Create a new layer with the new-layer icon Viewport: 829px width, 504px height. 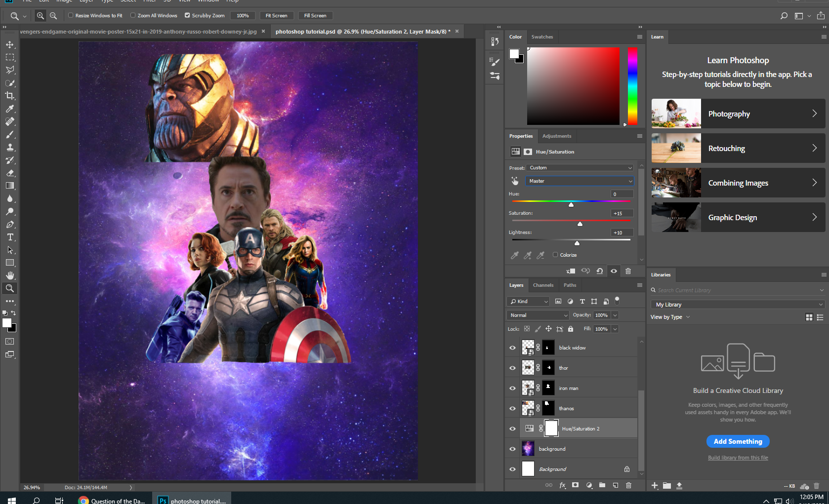tap(616, 485)
